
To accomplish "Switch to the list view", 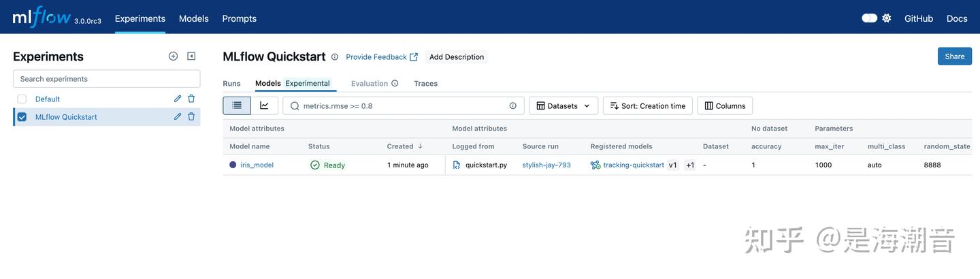I will click(237, 105).
